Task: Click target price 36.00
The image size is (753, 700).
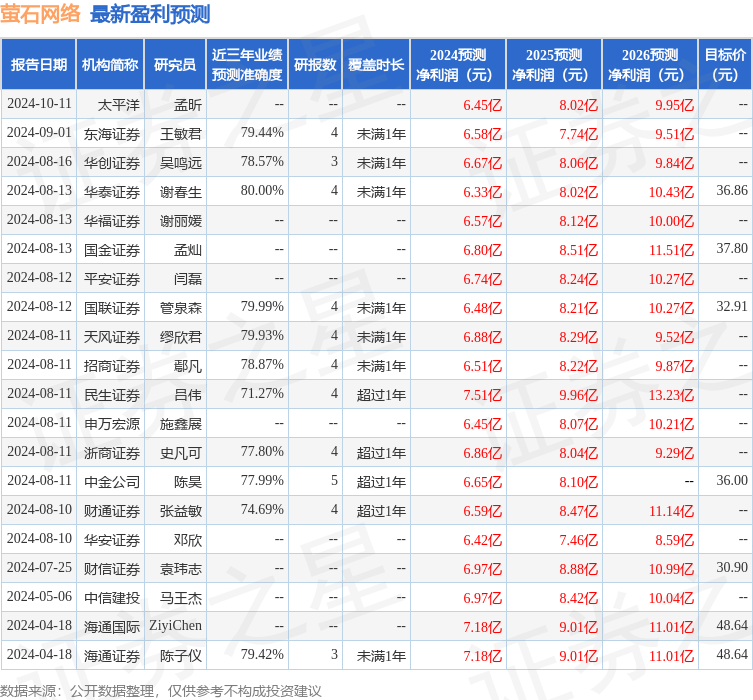Action: pyautogui.click(x=732, y=481)
